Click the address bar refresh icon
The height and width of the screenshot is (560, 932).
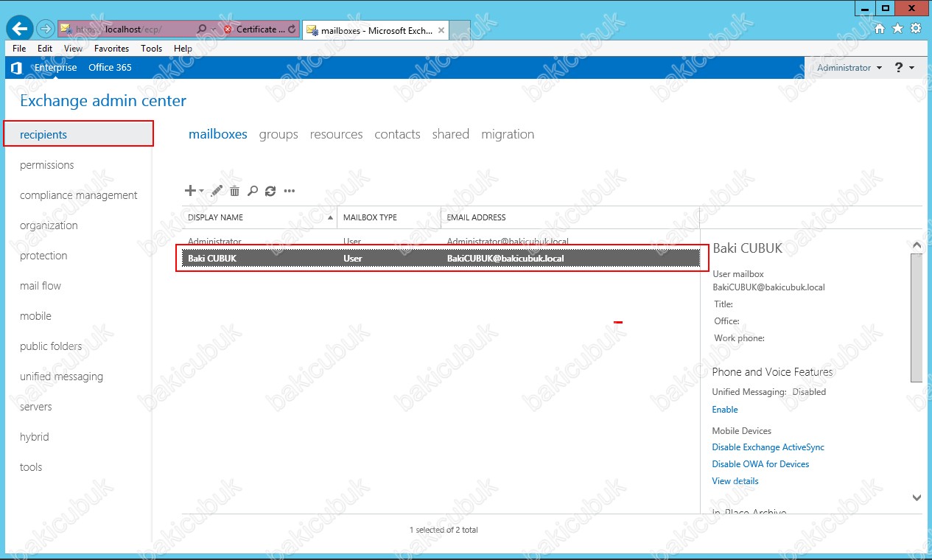click(x=292, y=29)
